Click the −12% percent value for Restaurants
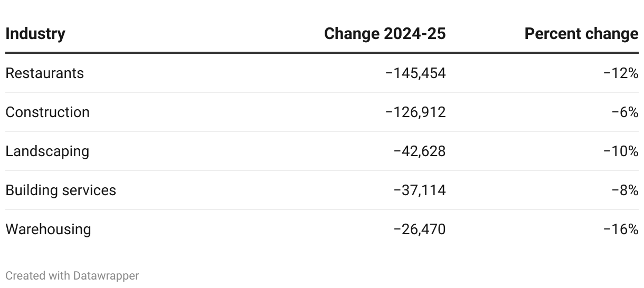 tap(621, 73)
